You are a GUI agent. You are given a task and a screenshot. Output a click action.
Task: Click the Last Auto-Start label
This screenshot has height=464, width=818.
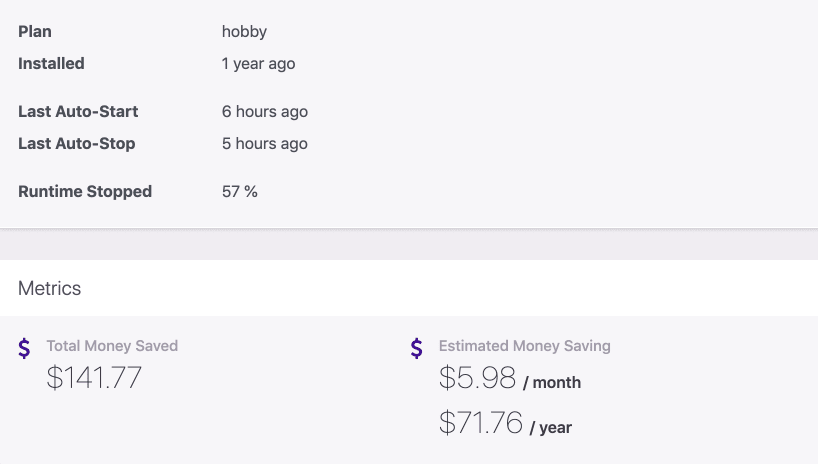78,111
